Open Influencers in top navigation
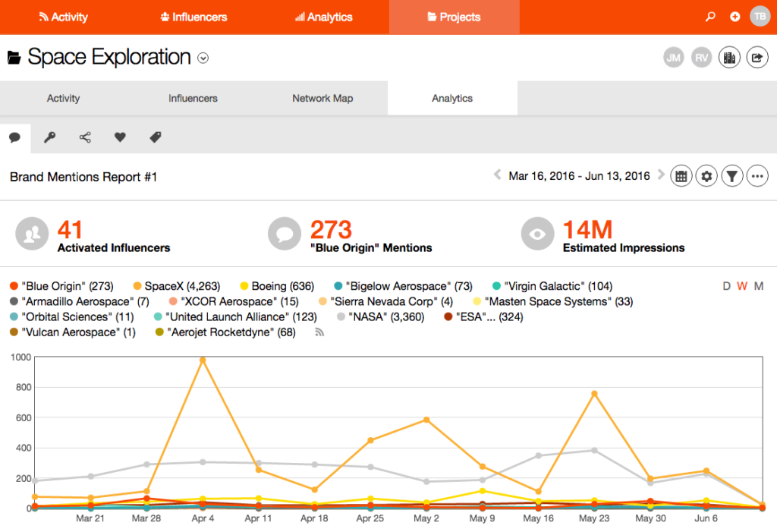The width and height of the screenshot is (777, 532). [193, 17]
